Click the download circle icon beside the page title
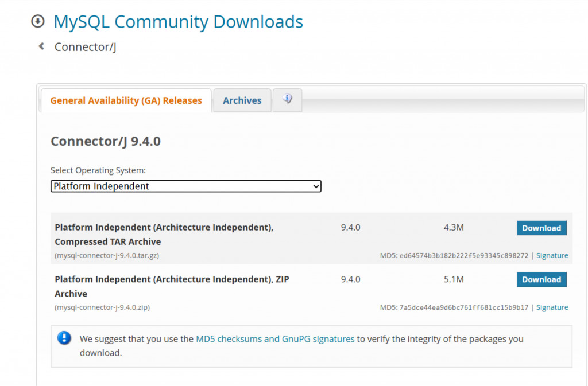The height and width of the screenshot is (386, 588). tap(37, 21)
